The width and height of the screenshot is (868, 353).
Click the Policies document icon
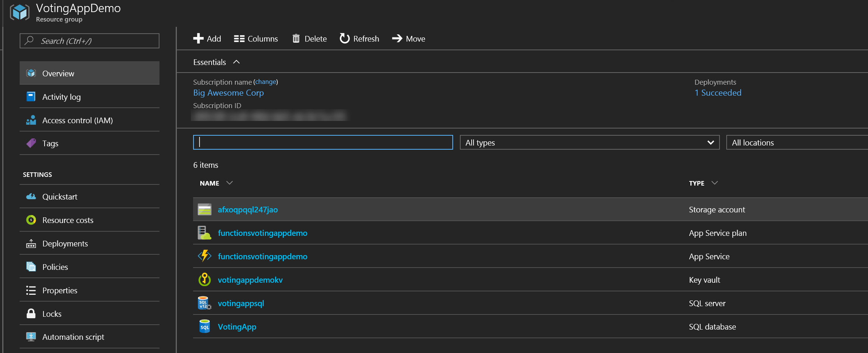click(x=31, y=267)
